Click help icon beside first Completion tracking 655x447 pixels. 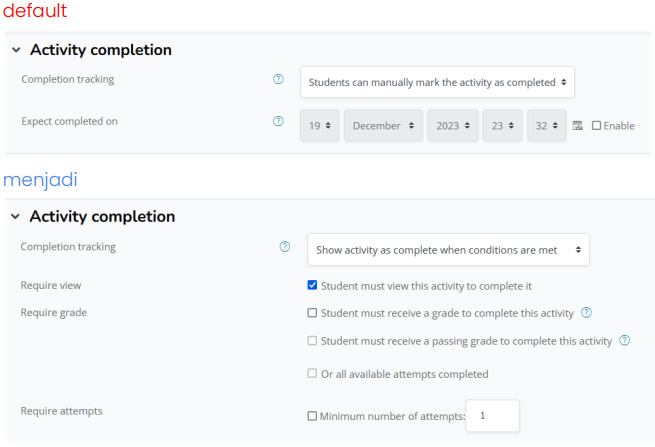[x=279, y=80]
